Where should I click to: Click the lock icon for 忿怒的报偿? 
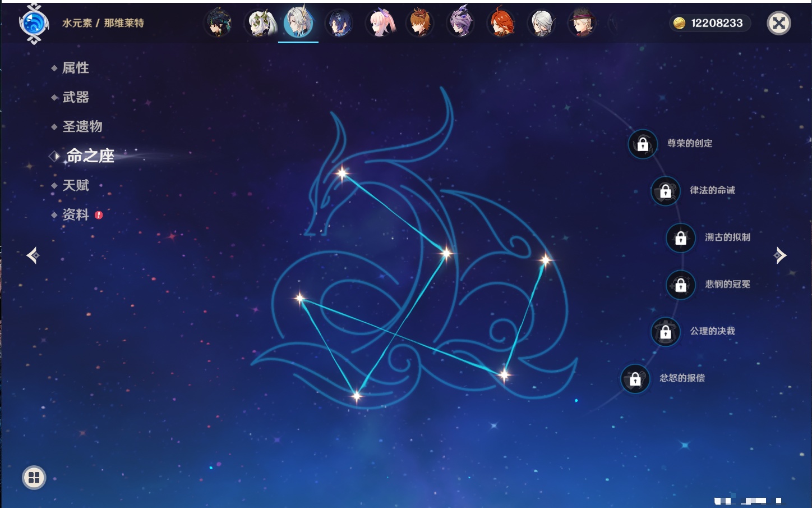[x=635, y=379]
